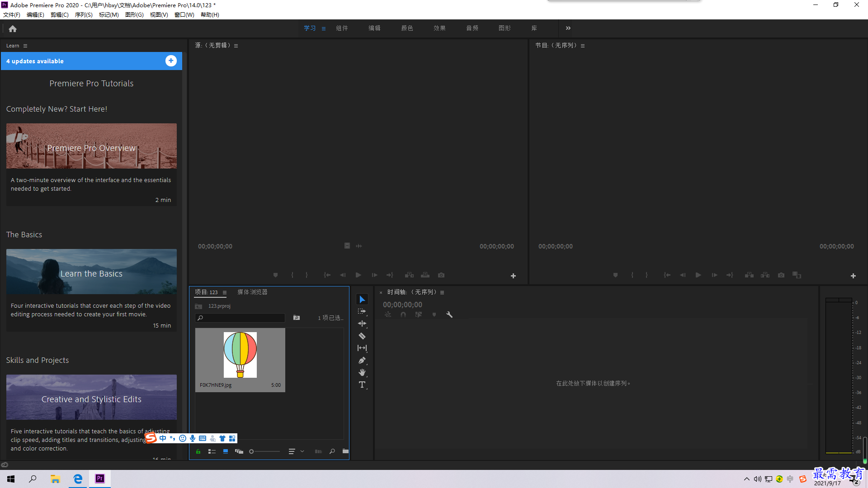The width and height of the screenshot is (868, 488).
Task: Select F0K7HNE9.jpg balloon thumbnail
Action: coord(240,355)
